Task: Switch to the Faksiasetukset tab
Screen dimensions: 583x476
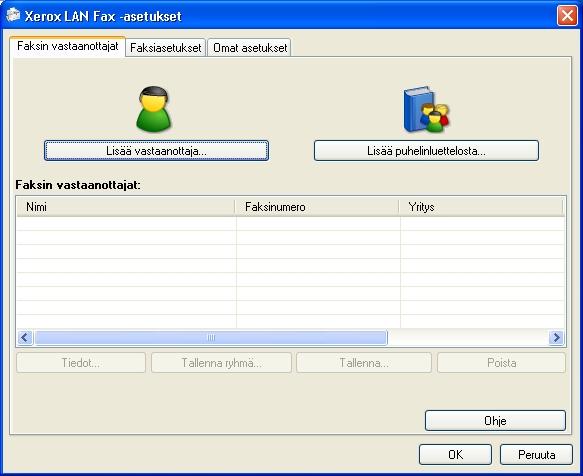Action: (165, 48)
